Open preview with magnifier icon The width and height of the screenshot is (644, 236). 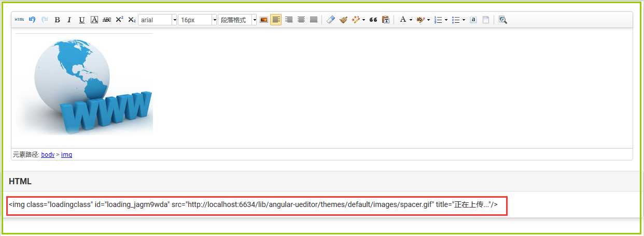(502, 20)
